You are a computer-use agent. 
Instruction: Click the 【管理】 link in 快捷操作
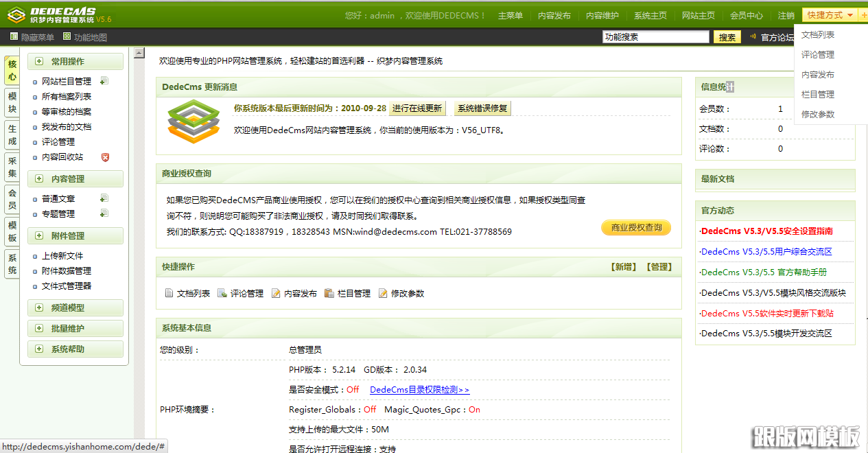[x=659, y=267]
